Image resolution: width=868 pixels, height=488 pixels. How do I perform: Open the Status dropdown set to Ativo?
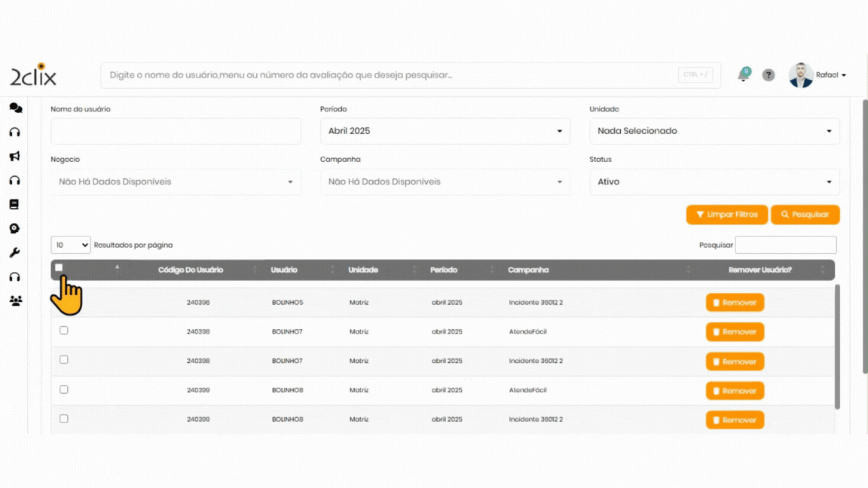coord(714,181)
